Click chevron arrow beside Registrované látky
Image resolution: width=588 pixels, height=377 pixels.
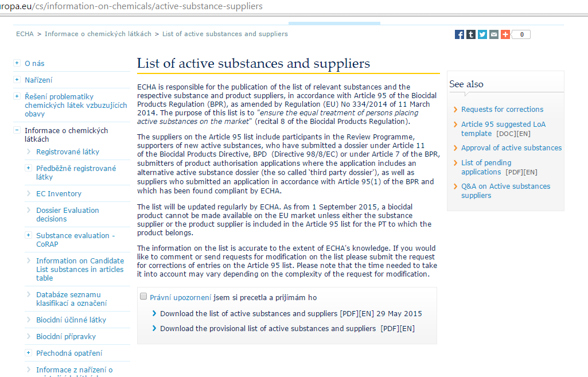(29, 151)
